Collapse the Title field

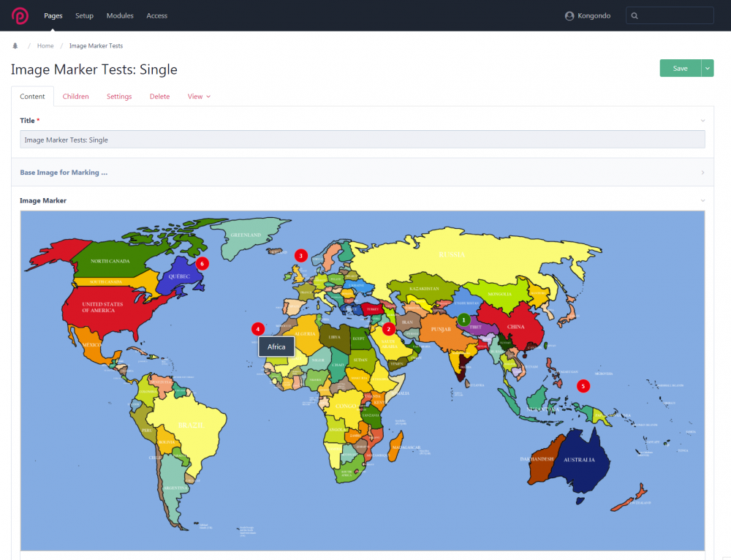(702, 121)
